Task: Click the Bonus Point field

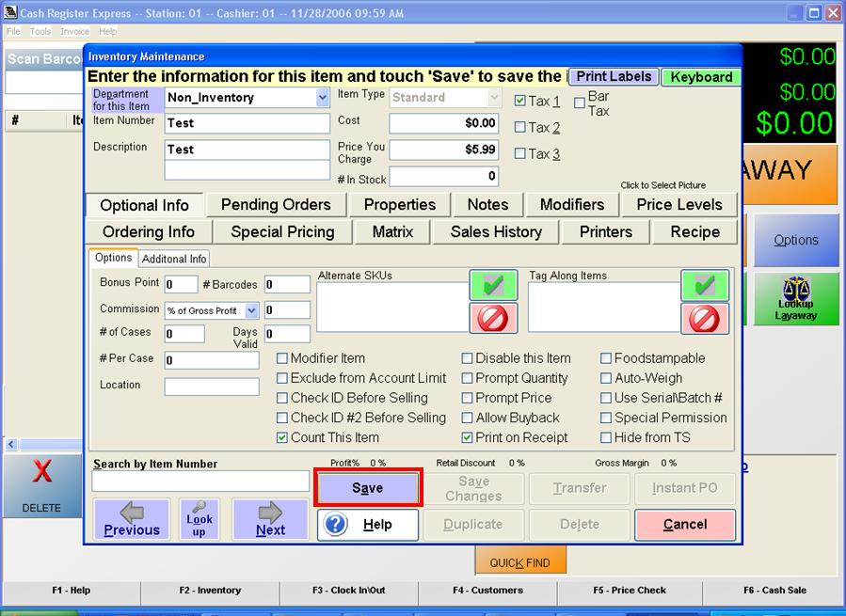Action: click(182, 284)
